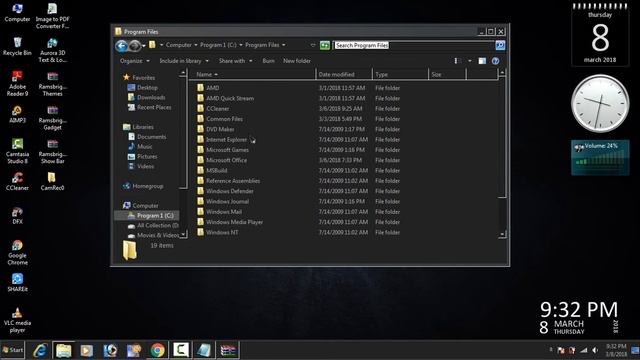Expand dropdown arrow after Program Files breadcrumb

[x=284, y=45]
